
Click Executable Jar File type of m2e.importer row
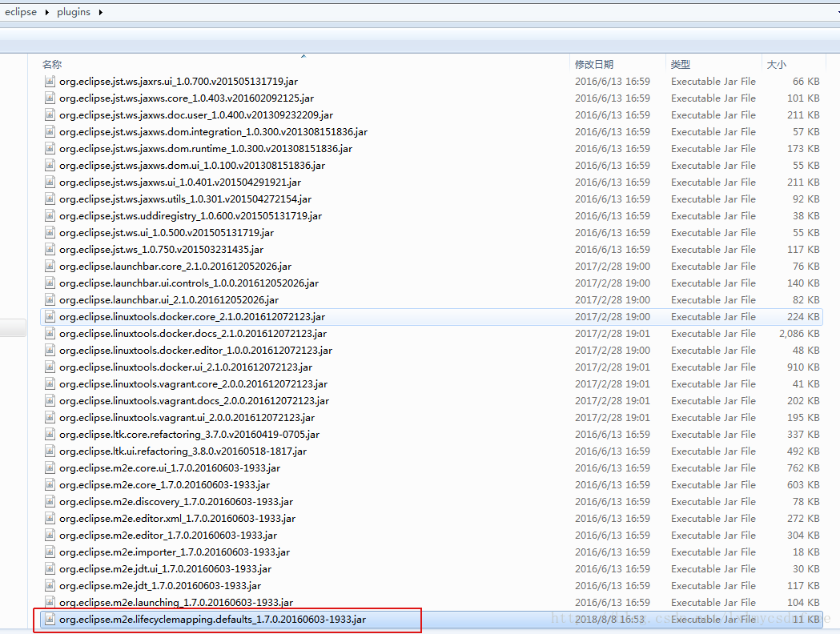coord(713,552)
